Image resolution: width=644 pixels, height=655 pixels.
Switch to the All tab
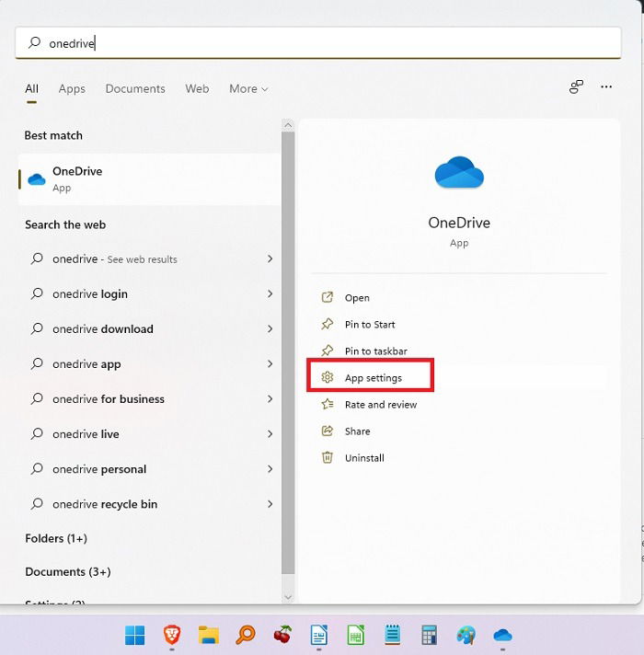32,88
